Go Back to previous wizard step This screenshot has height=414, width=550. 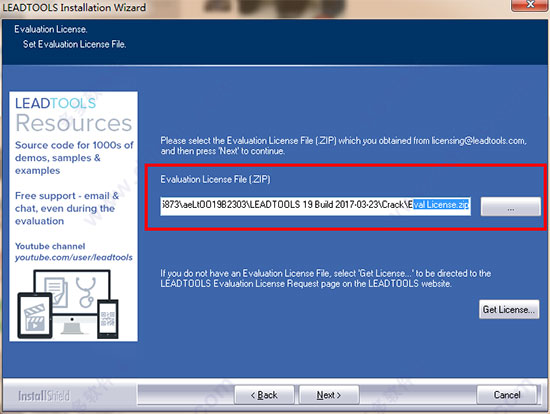[x=264, y=395]
